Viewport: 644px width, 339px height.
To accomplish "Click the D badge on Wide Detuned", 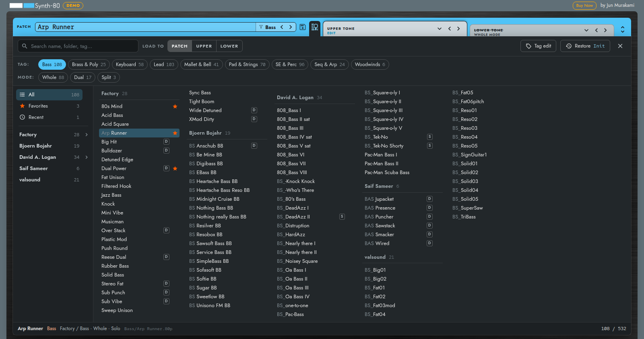I will [254, 110].
